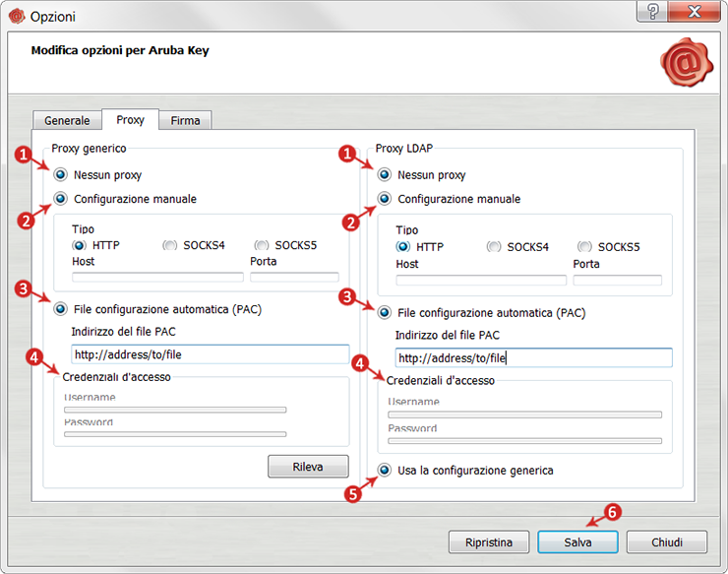Select Usa la configurazione generica option
728x574 pixels.
pyautogui.click(x=384, y=471)
